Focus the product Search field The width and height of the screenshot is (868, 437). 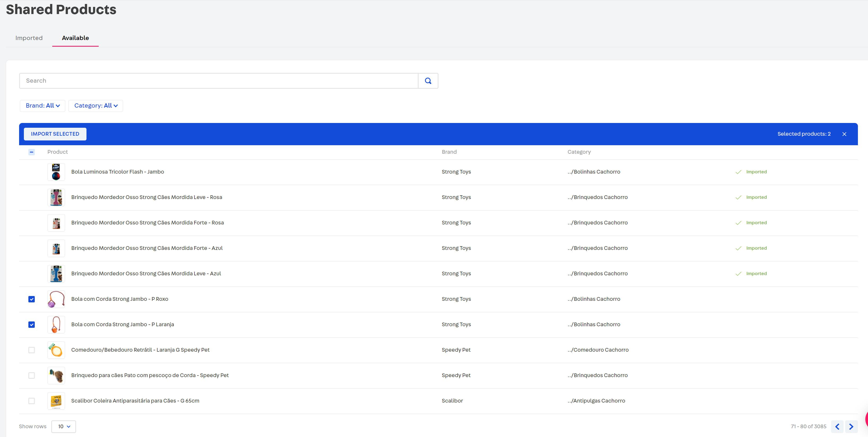coord(218,81)
